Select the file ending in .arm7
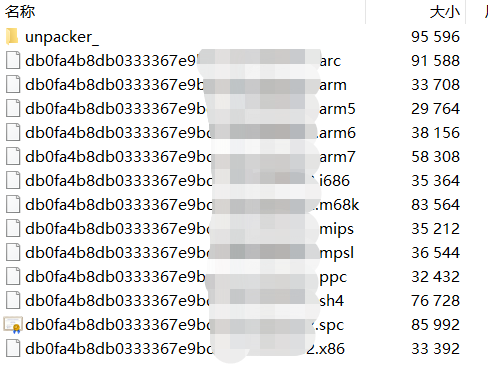Image resolution: width=488 pixels, height=386 pixels. point(190,157)
